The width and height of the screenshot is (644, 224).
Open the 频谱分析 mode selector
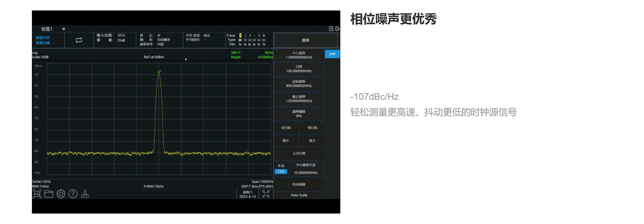[x=43, y=38]
